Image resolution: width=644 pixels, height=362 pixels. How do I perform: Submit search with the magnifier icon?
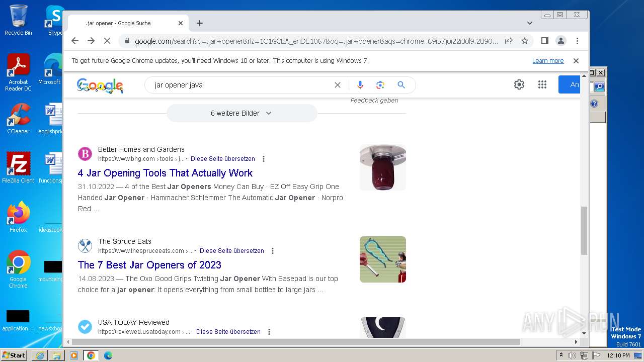tap(401, 85)
